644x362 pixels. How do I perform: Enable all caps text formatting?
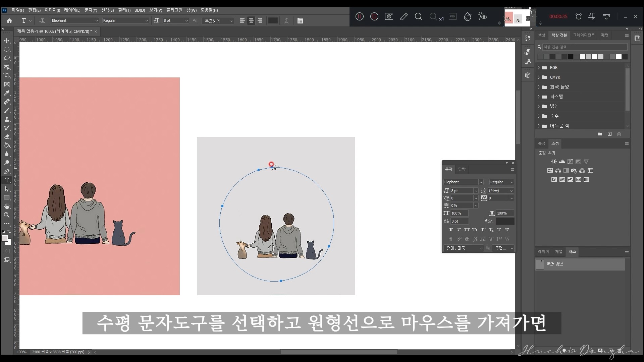click(x=467, y=230)
